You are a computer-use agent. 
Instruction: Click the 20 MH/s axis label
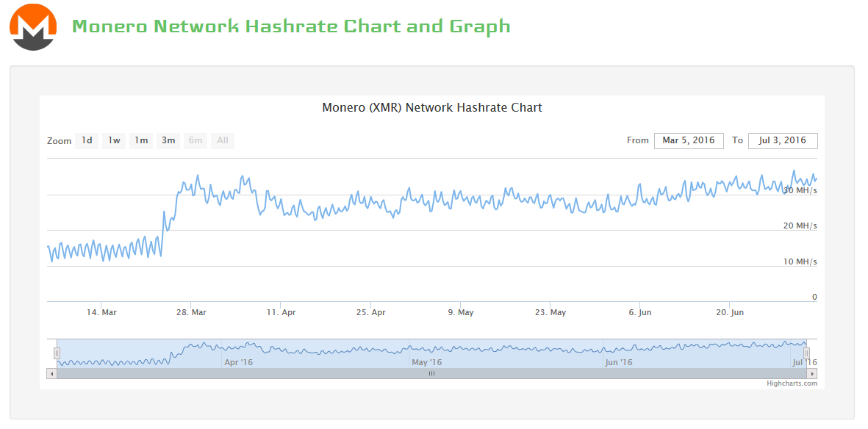[800, 226]
